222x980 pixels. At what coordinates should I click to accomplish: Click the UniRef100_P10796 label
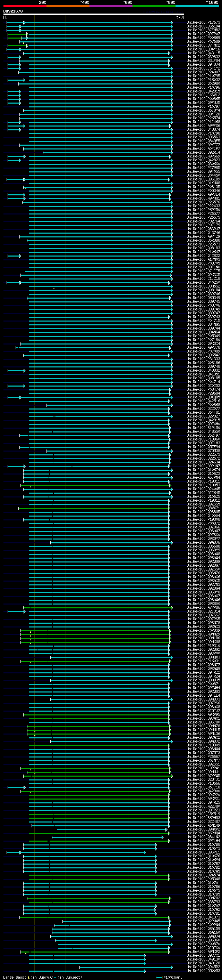203,87
